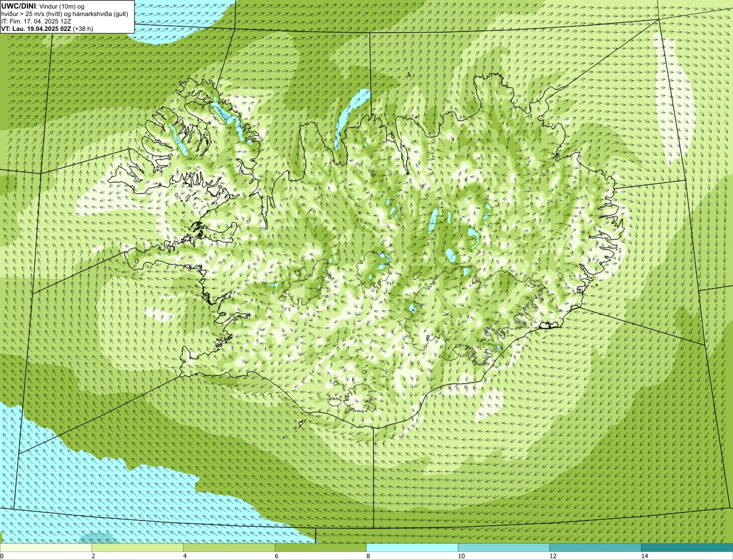
Task: Click the dark teal above-14 legend swatch
Action: pos(687,547)
